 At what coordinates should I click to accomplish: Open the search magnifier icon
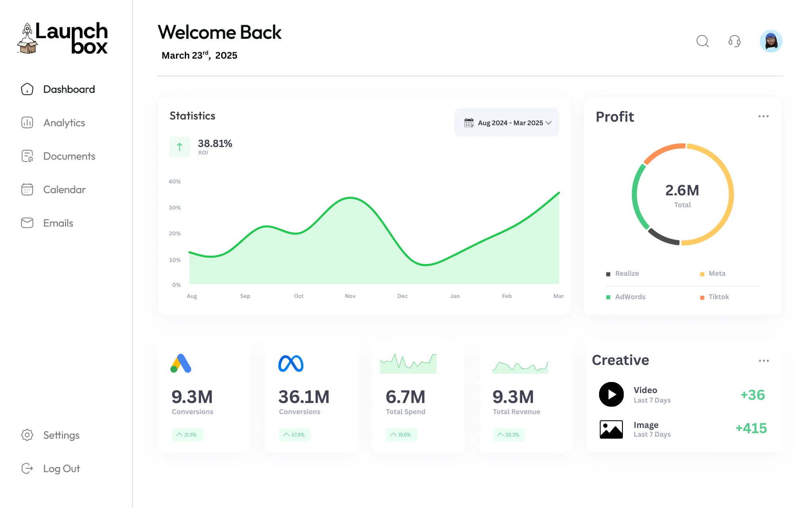coord(703,41)
